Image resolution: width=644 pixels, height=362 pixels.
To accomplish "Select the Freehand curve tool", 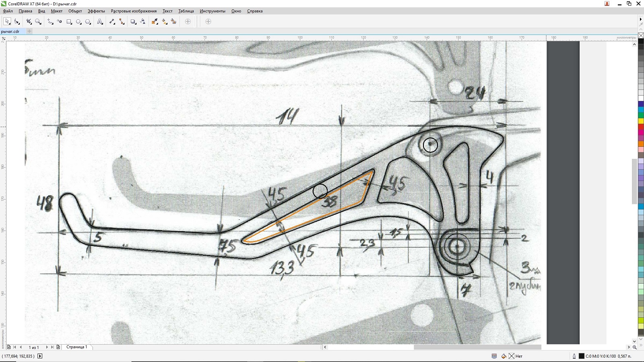I will tap(50, 22).
